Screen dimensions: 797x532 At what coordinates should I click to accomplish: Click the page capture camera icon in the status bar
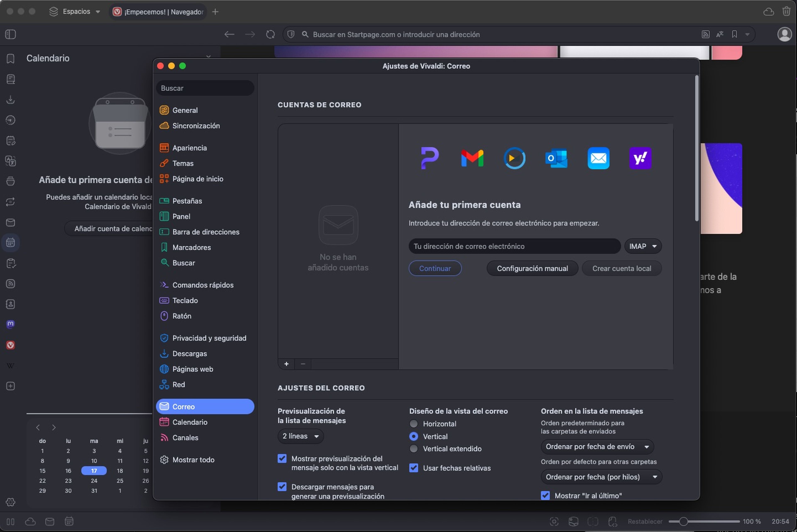554,521
